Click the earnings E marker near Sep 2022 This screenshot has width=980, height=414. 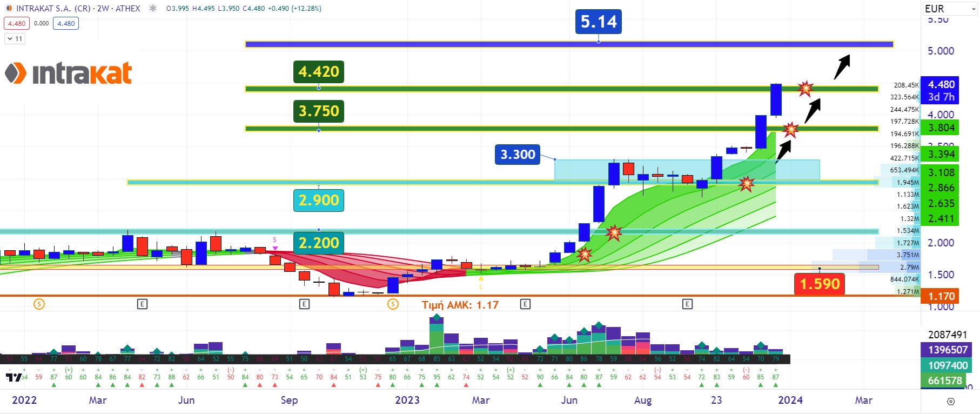[304, 304]
